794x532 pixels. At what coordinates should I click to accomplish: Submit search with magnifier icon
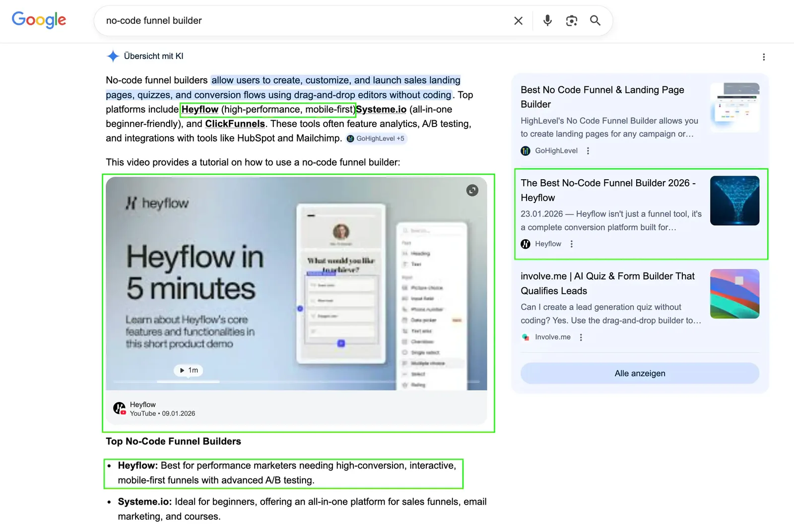pyautogui.click(x=595, y=20)
